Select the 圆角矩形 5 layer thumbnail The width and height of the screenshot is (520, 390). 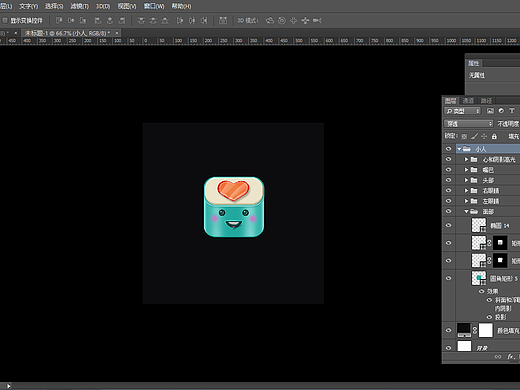[479, 278]
